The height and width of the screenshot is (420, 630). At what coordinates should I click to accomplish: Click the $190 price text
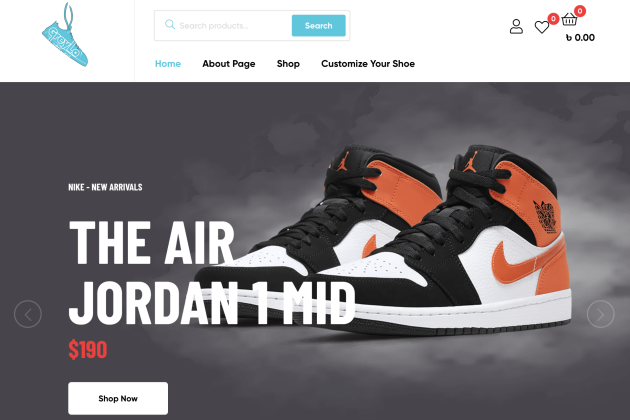pyautogui.click(x=88, y=349)
